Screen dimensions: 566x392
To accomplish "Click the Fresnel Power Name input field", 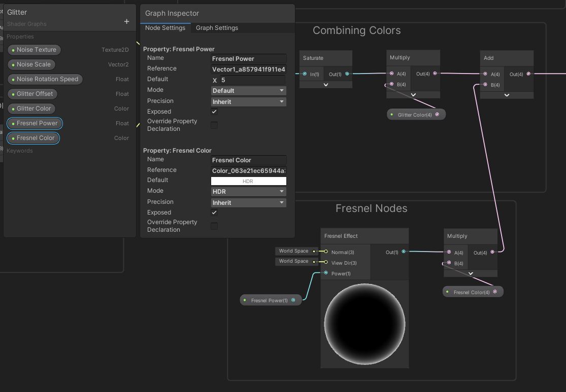I will point(248,59).
